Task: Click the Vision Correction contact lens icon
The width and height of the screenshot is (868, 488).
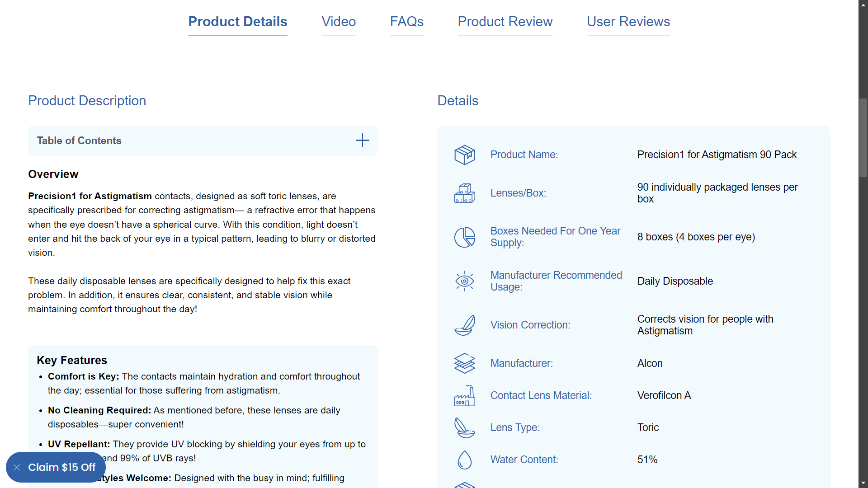Action: (464, 325)
